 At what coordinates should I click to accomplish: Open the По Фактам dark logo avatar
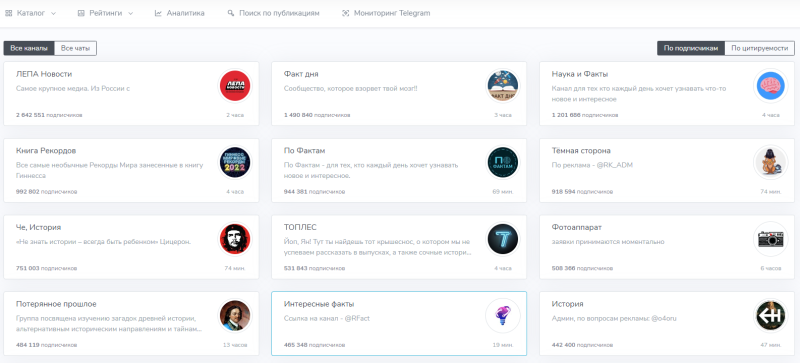coord(503,162)
